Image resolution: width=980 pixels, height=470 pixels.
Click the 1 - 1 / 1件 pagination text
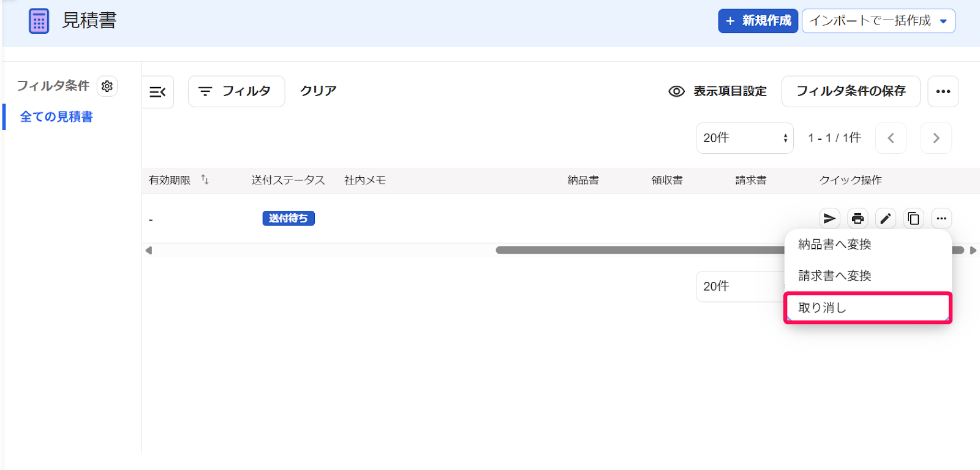[x=834, y=138]
